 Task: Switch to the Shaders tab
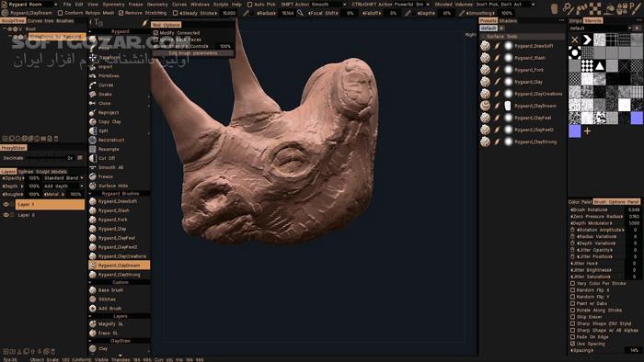[508, 21]
